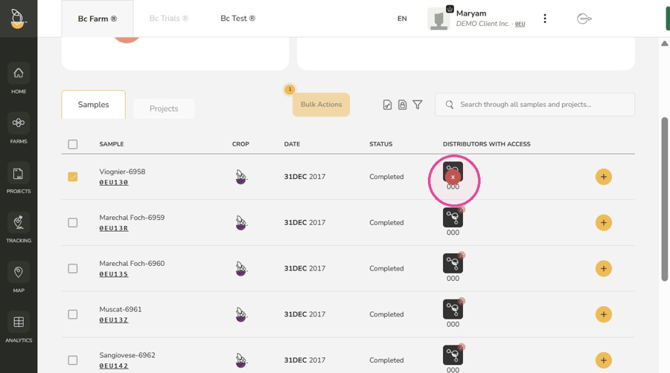
Task: Click the samples and projects search field
Action: tap(535, 105)
